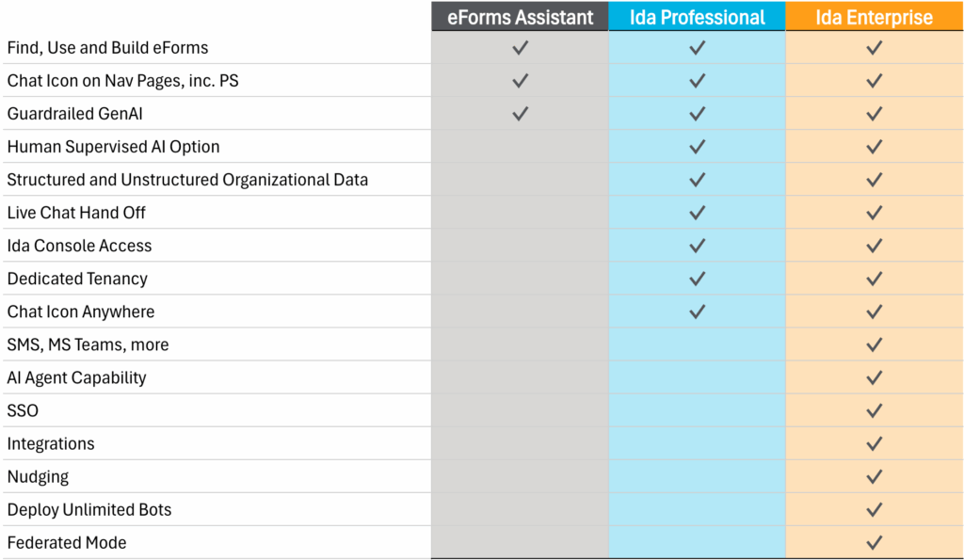
Task: Select the Human Supervised AI Option label
Action: click(113, 146)
